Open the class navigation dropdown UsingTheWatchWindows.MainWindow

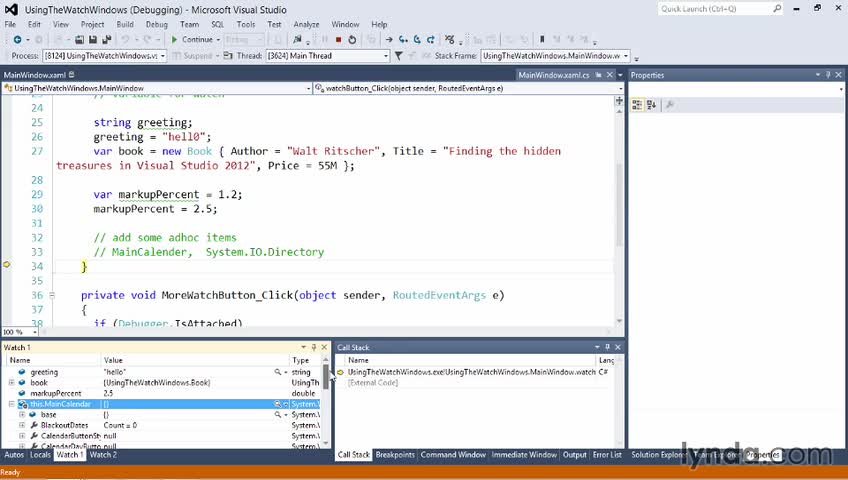(157, 88)
